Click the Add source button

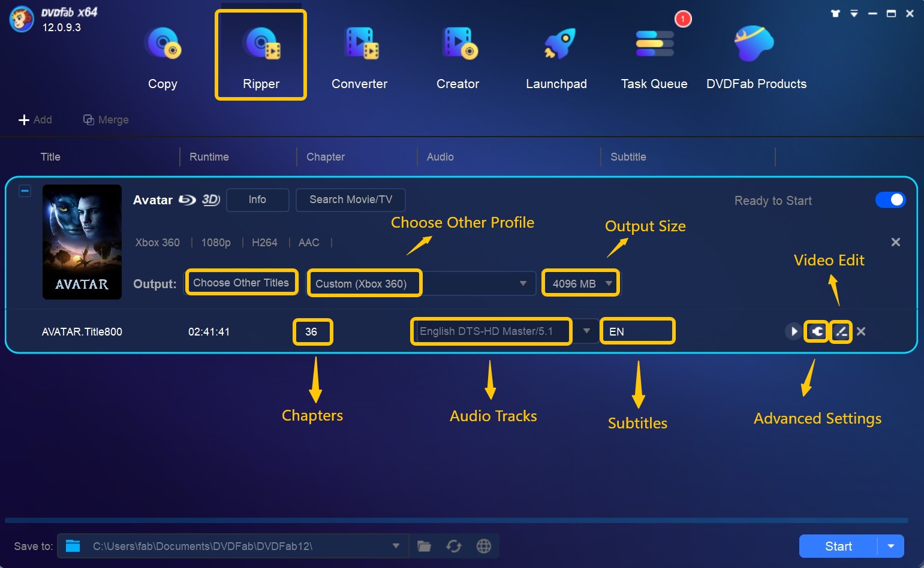35,120
